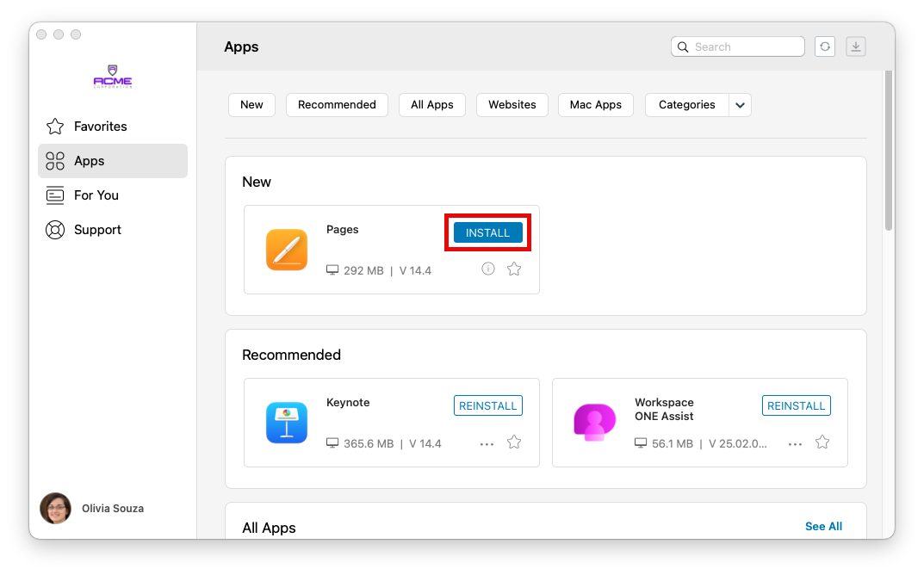The height and width of the screenshot is (575, 924).
Task: Click the Olivia Souza profile picture
Action: [55, 508]
